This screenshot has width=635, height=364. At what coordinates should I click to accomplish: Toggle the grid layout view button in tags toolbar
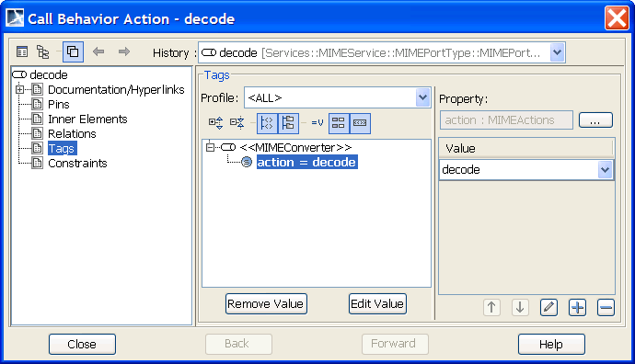[x=339, y=123]
